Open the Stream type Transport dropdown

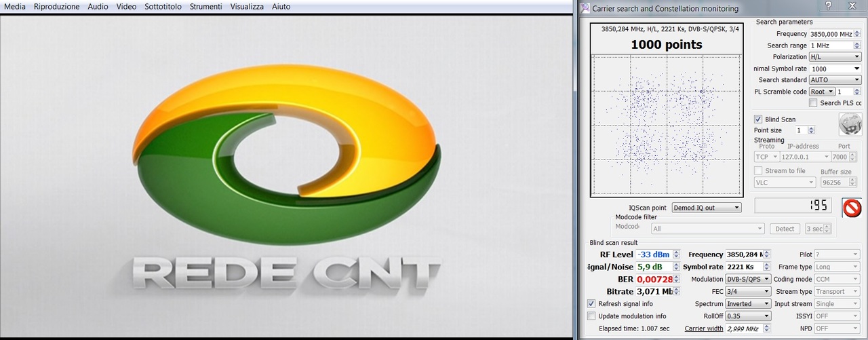click(x=837, y=291)
